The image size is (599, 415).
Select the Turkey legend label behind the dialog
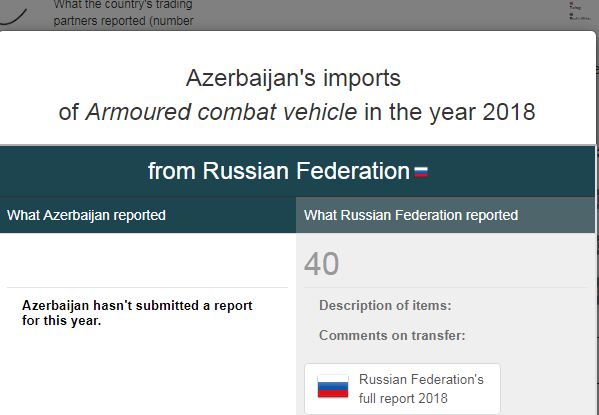point(575,8)
